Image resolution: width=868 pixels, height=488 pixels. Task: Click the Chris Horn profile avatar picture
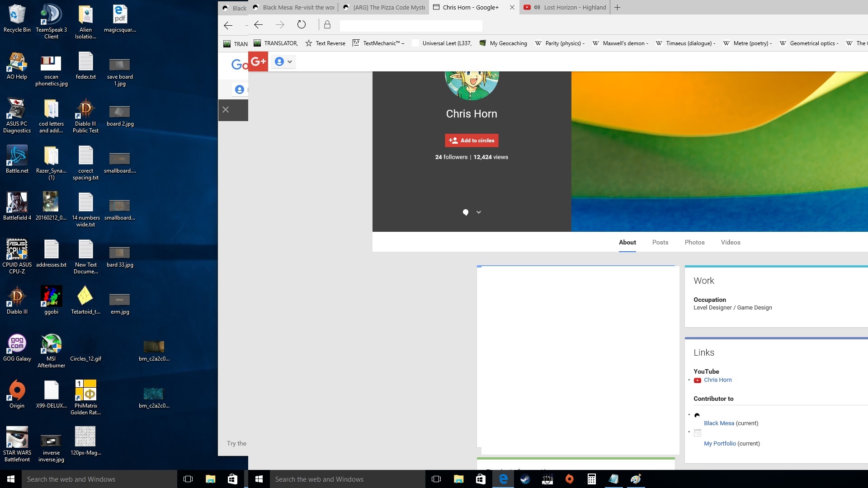(472, 84)
